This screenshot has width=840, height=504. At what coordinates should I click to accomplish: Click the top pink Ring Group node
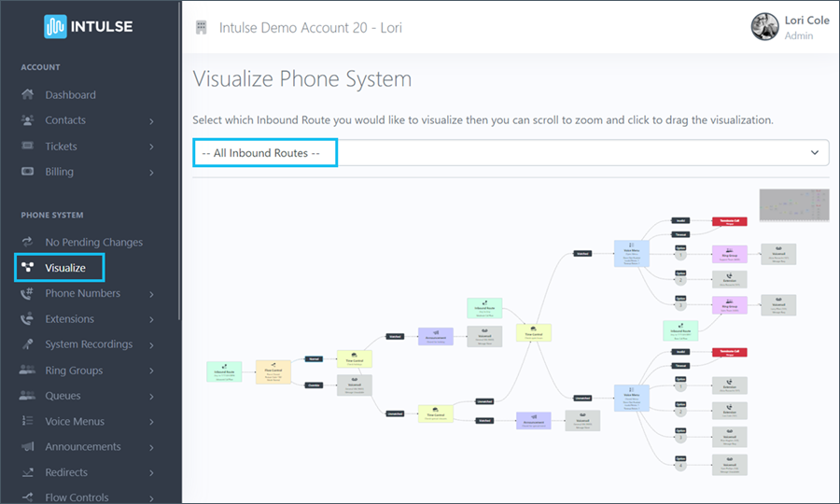(x=729, y=254)
